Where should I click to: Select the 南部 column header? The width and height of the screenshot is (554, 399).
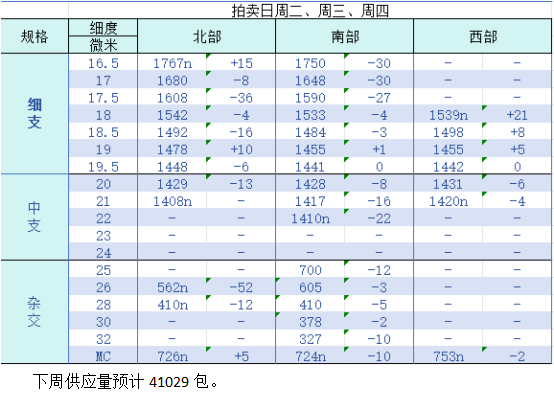click(x=344, y=36)
